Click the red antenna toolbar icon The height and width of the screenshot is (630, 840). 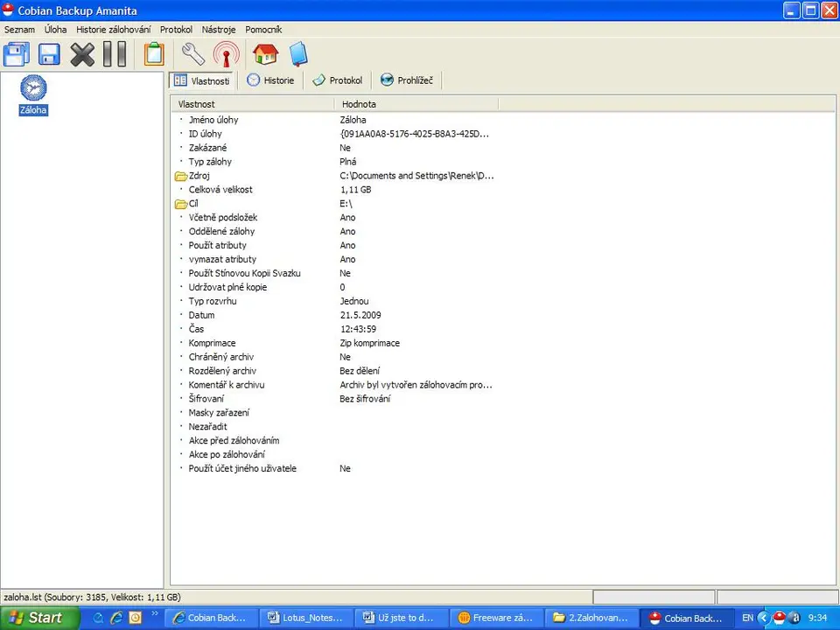226,54
